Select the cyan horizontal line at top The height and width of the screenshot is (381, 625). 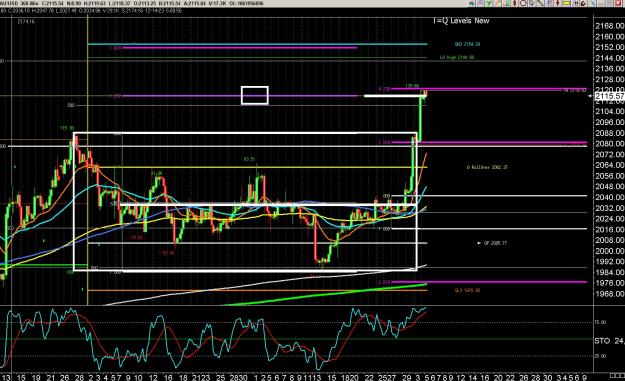click(x=257, y=44)
